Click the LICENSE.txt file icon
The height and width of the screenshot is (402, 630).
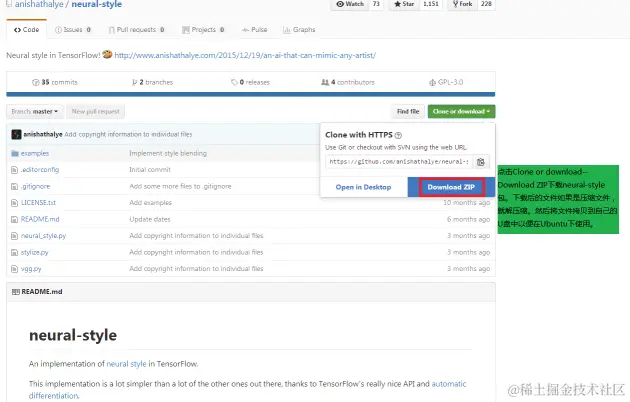[14, 203]
